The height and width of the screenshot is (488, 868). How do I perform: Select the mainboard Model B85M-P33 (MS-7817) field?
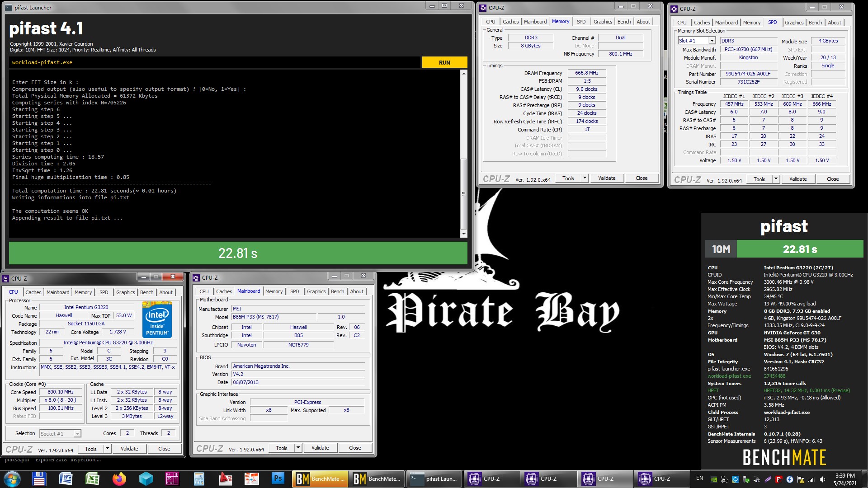[274, 317]
